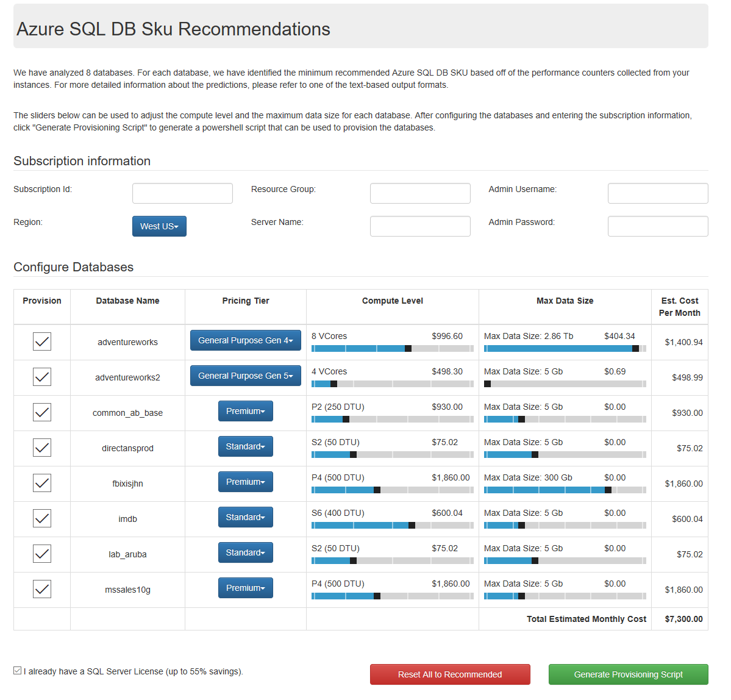Toggle provisioning for the imdb database
The width and height of the screenshot is (731, 700).
click(41, 518)
